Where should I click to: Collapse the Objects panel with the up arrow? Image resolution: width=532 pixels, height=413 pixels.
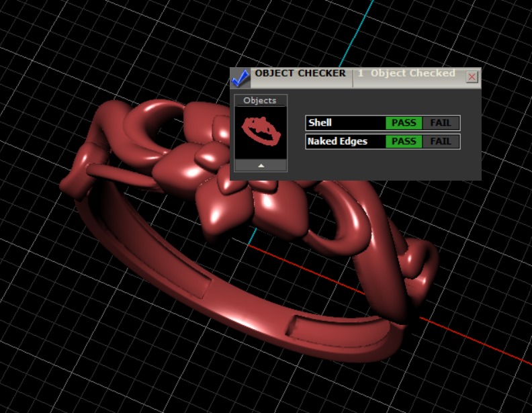point(261,165)
